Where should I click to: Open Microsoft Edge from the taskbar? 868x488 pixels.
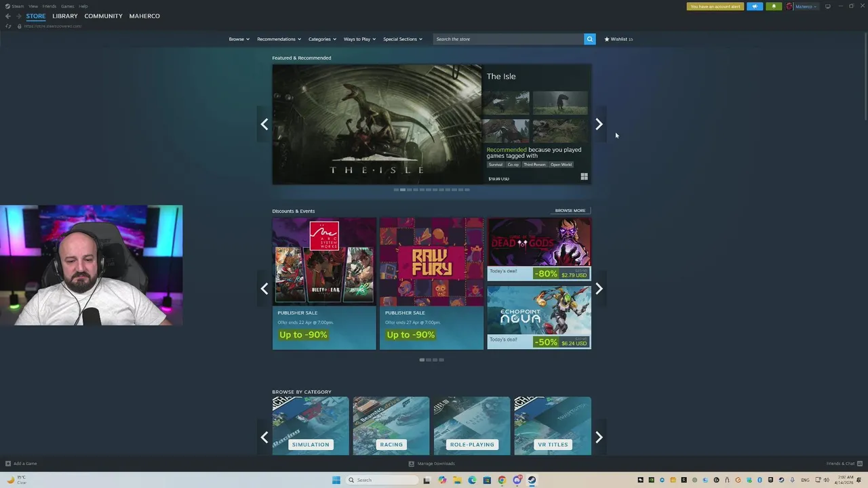click(x=472, y=480)
